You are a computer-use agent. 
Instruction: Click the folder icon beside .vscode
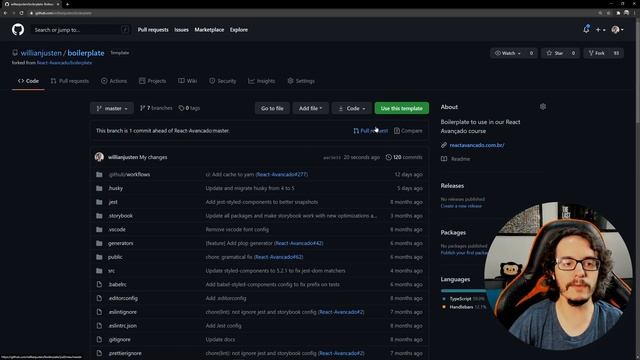(x=99, y=229)
